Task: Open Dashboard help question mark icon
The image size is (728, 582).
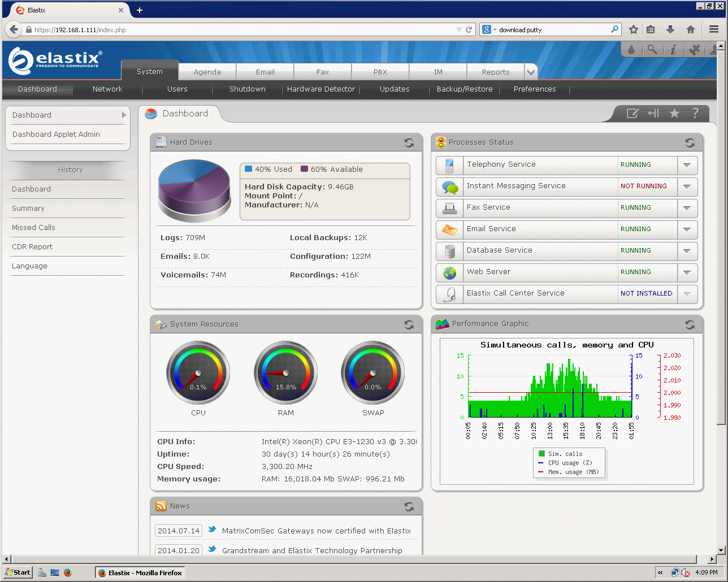Action: [x=695, y=114]
